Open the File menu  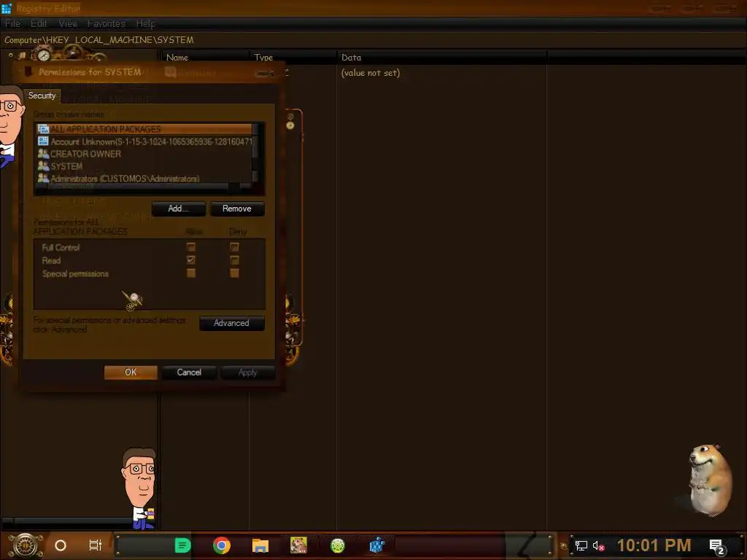13,23
